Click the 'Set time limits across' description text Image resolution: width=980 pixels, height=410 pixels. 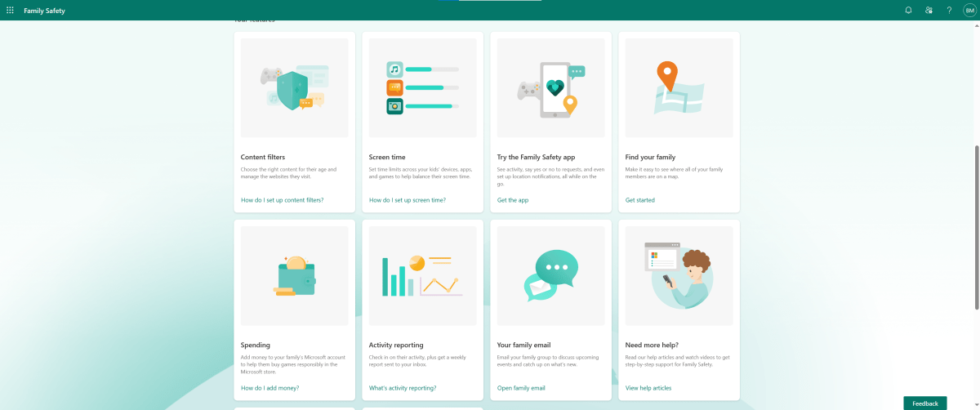[x=421, y=172]
